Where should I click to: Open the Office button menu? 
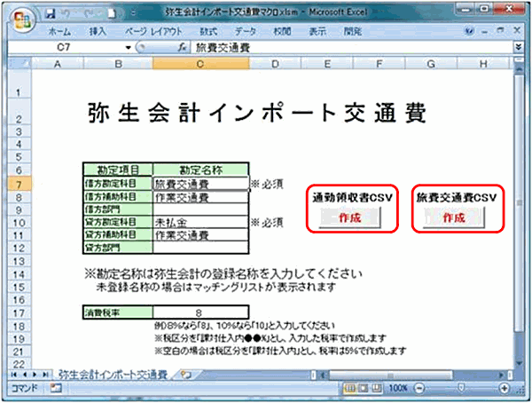(x=22, y=20)
